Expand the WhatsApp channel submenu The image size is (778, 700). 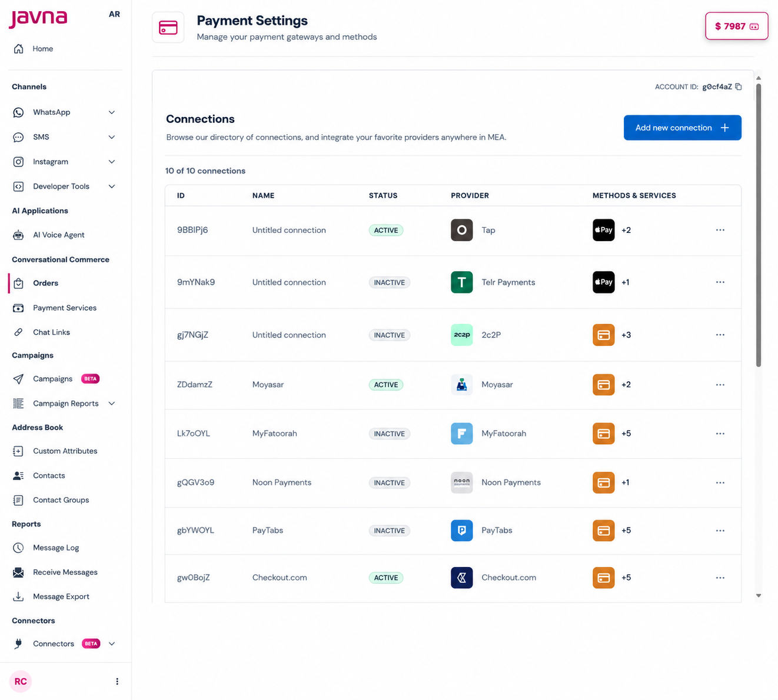(x=111, y=112)
